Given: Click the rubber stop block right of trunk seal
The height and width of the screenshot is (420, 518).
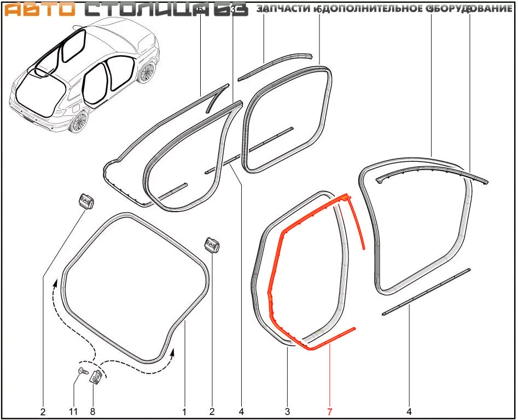Looking at the screenshot, I should tap(212, 245).
